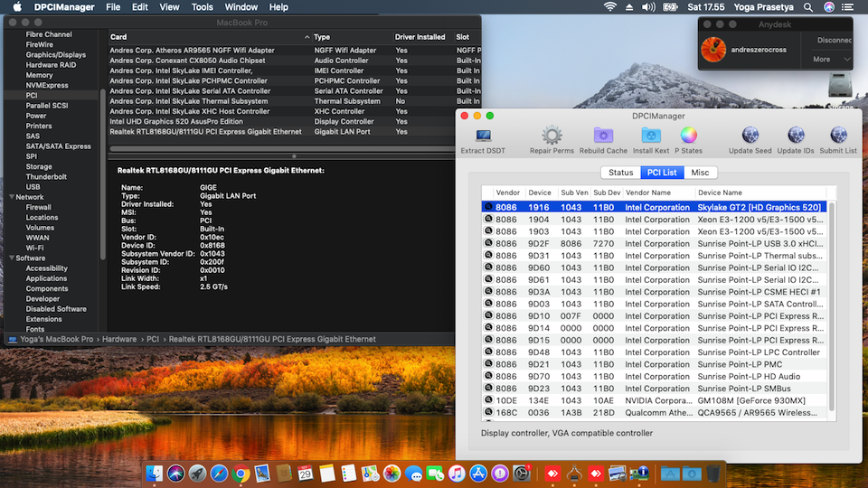868x488 pixels.
Task: Click the Update IDs globe icon
Action: pyautogui.click(x=796, y=136)
